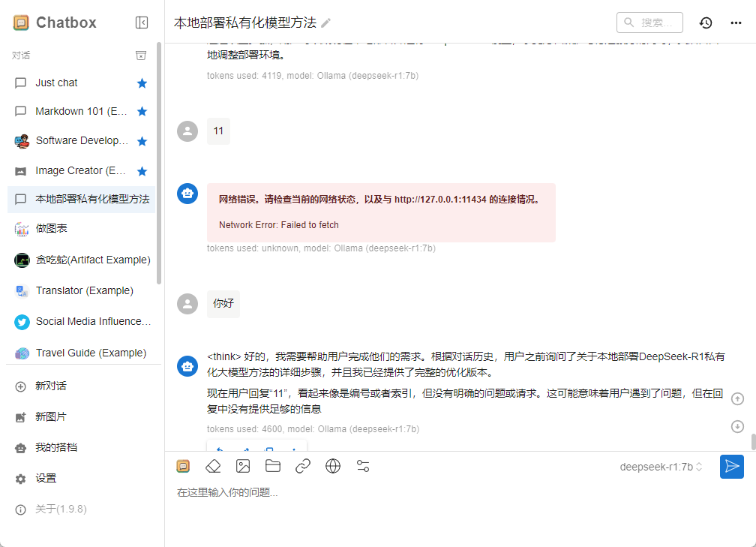Jump to top with up-arrow button
Viewport: 756px width, 547px height.
tap(737, 399)
